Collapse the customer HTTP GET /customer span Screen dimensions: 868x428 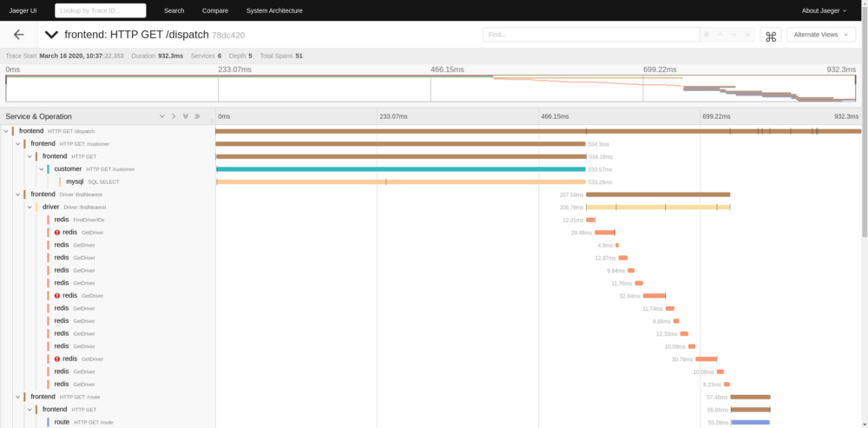[x=41, y=169]
